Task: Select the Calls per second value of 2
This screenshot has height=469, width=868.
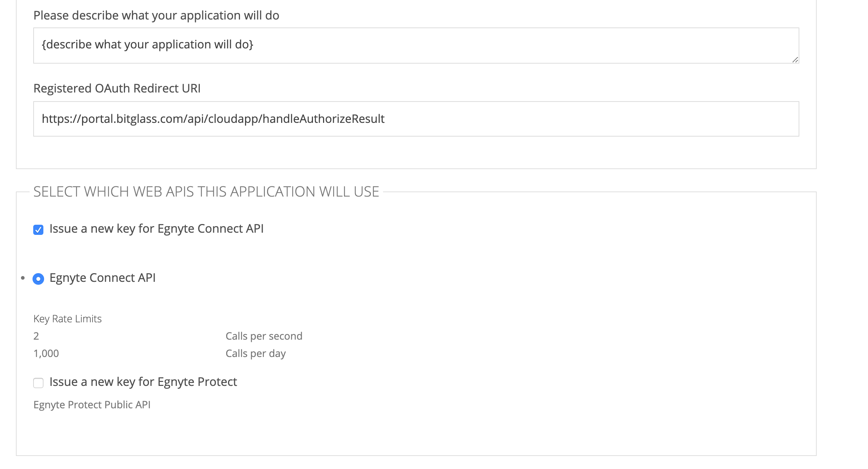Action: [x=36, y=335]
